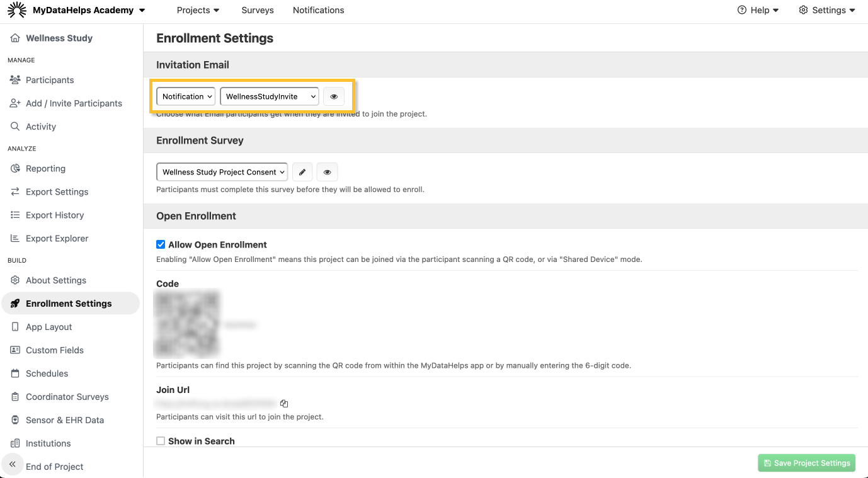
Task: Open the Projects menu
Action: (198, 10)
